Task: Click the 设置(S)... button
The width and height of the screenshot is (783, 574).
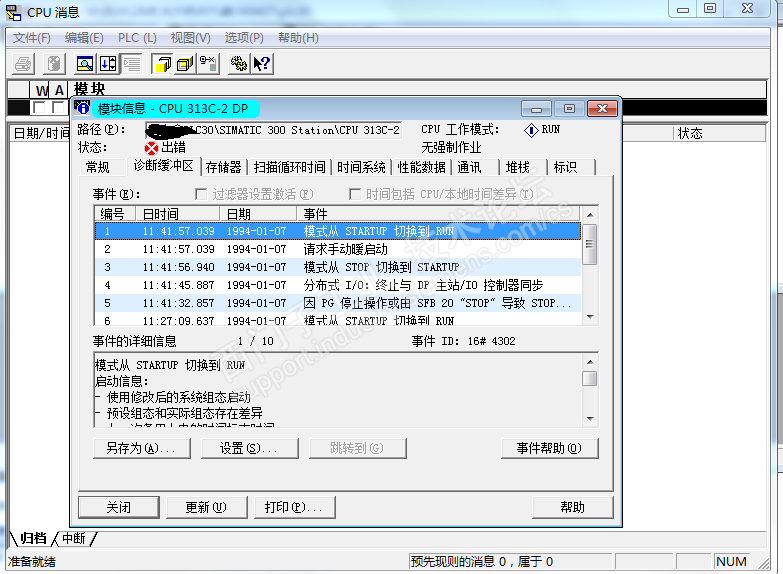Action: pyautogui.click(x=250, y=448)
